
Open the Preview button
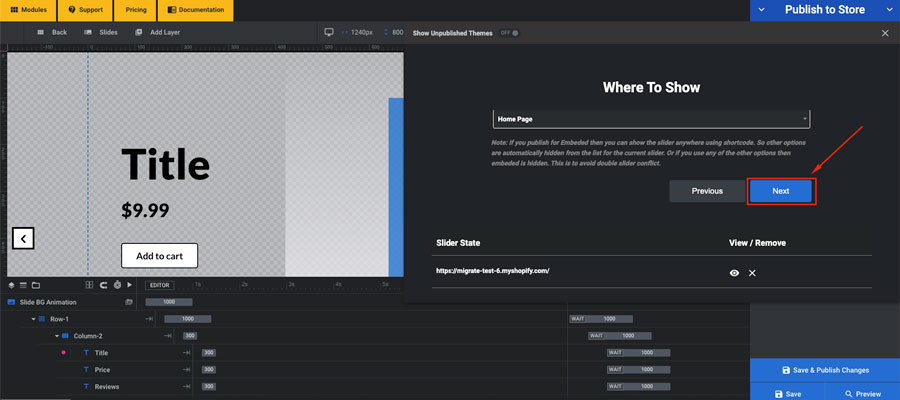[x=863, y=394]
